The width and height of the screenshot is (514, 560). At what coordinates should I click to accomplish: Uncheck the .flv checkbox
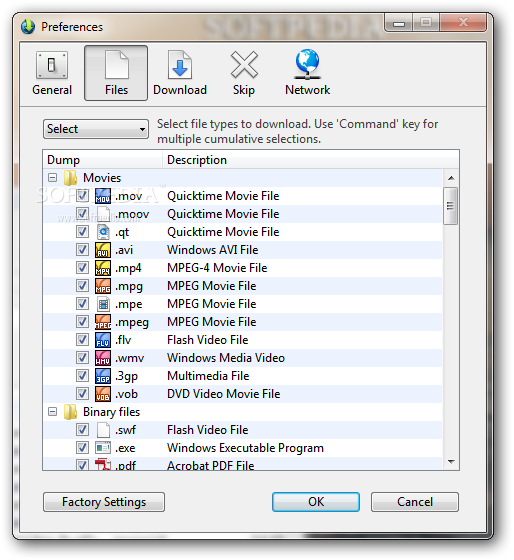tap(82, 340)
